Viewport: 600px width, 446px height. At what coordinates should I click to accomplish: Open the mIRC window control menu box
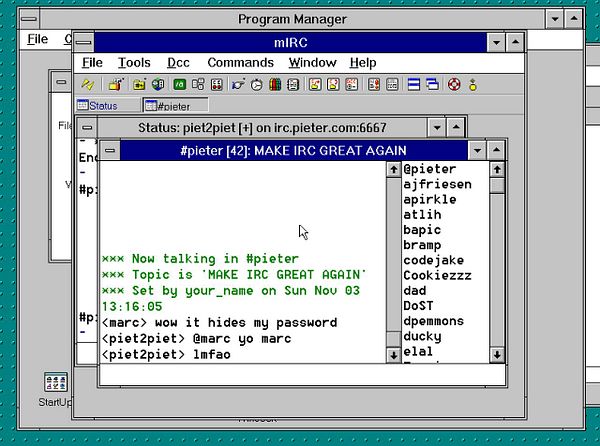click(84, 42)
